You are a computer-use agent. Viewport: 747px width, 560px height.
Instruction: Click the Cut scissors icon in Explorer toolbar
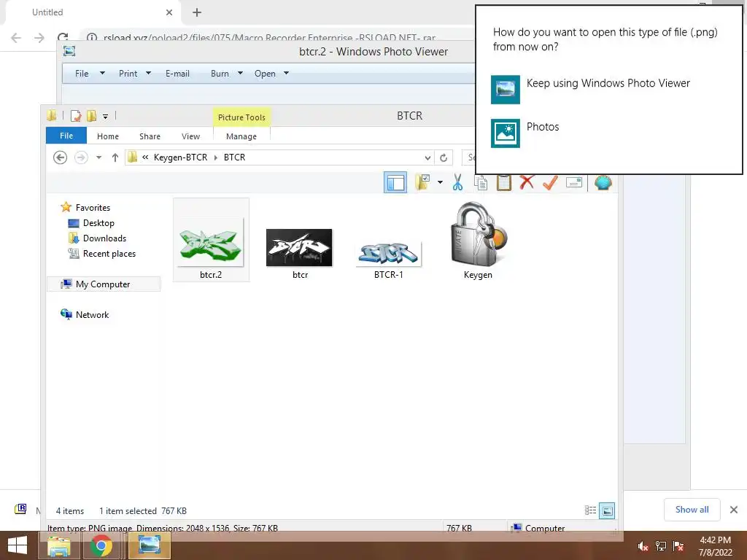tap(457, 182)
